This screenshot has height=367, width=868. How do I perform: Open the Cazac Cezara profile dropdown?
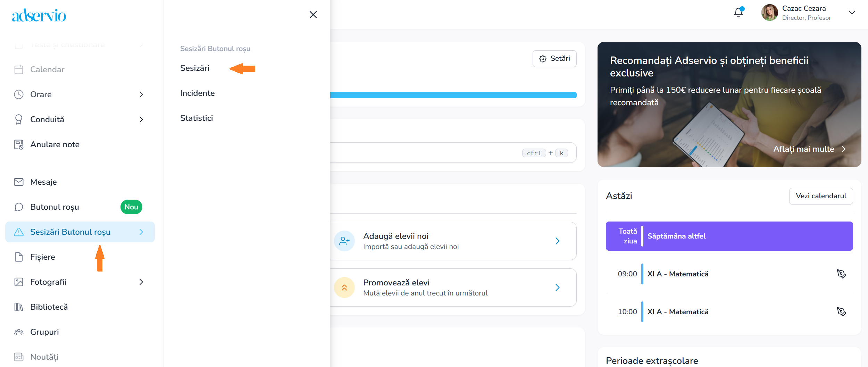pos(852,12)
